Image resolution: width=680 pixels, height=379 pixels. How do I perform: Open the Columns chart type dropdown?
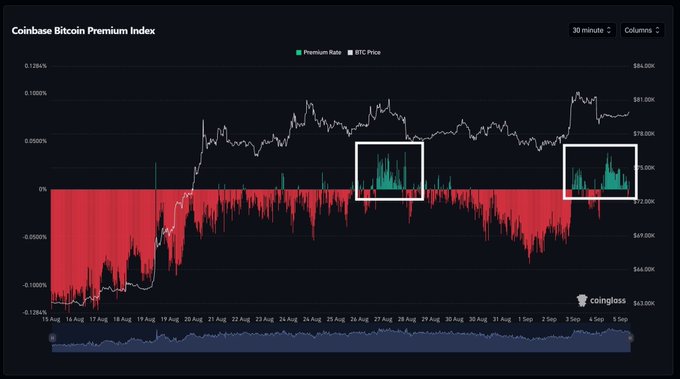pyautogui.click(x=642, y=30)
